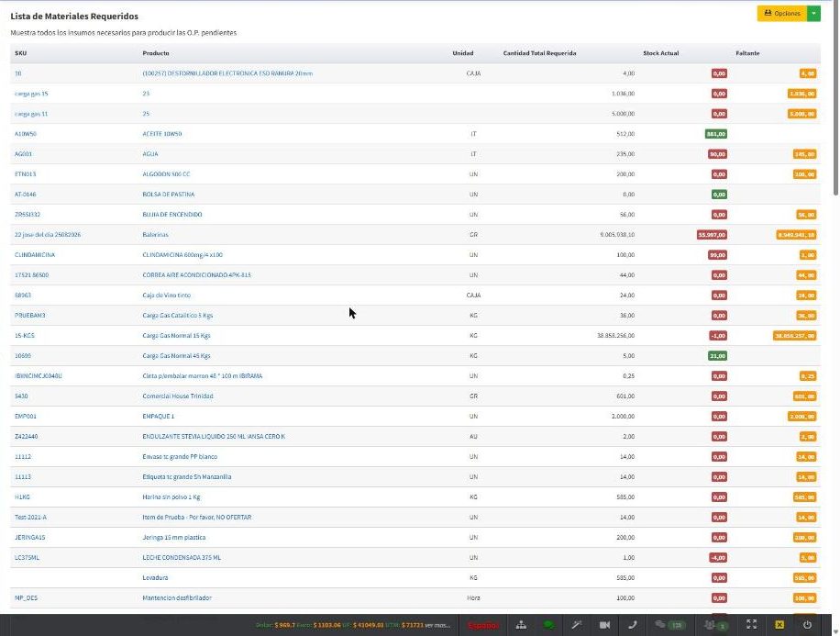
Task: Click green stock badge in ACEITE 10W50 row
Action: coord(715,134)
